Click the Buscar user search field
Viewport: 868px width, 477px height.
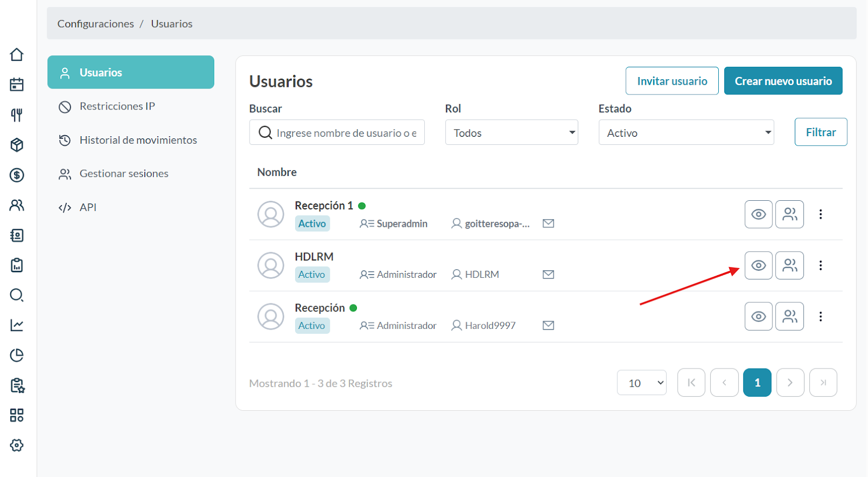point(345,133)
